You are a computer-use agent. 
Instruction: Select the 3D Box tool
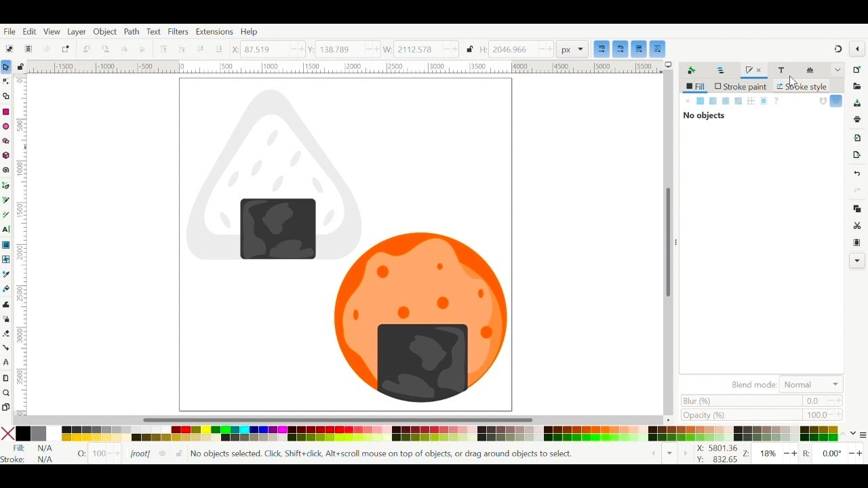(6, 156)
